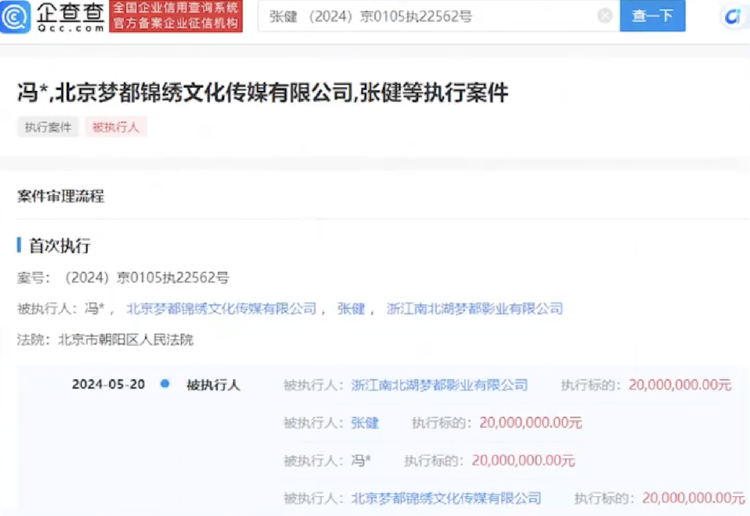Image resolution: width=750 pixels, height=516 pixels.
Task: Click case number (2024)京0105执22562号 text
Action: coord(147,277)
